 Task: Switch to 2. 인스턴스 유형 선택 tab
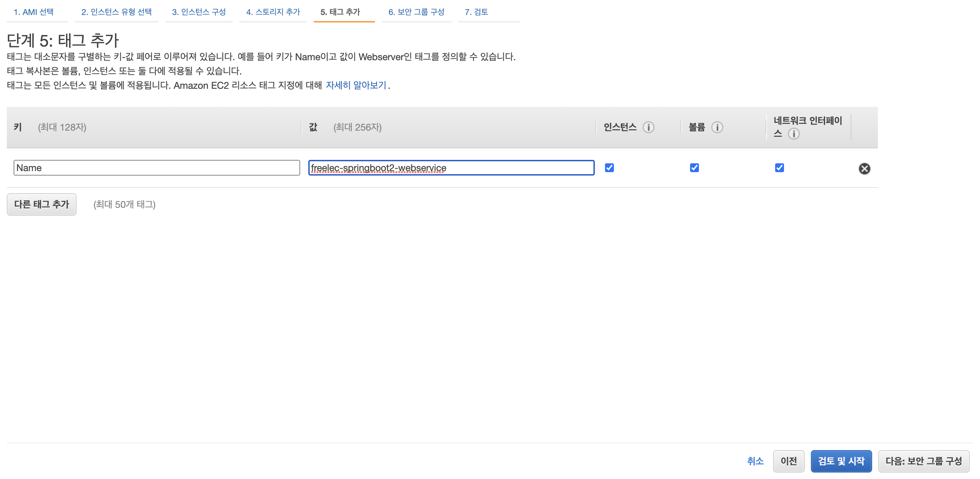click(x=116, y=12)
